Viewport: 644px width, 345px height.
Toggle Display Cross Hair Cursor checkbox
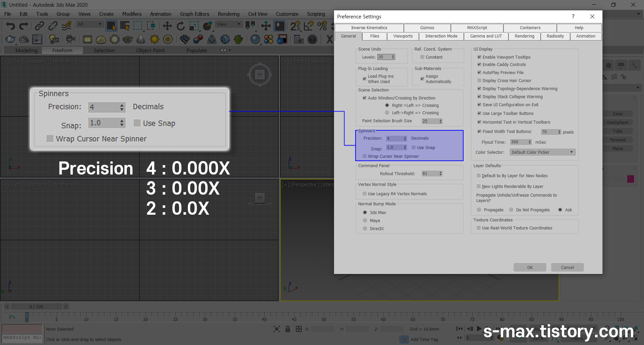(479, 80)
